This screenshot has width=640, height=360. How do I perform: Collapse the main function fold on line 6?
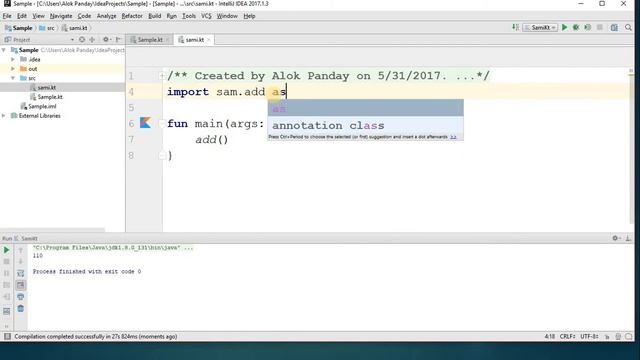click(162, 123)
